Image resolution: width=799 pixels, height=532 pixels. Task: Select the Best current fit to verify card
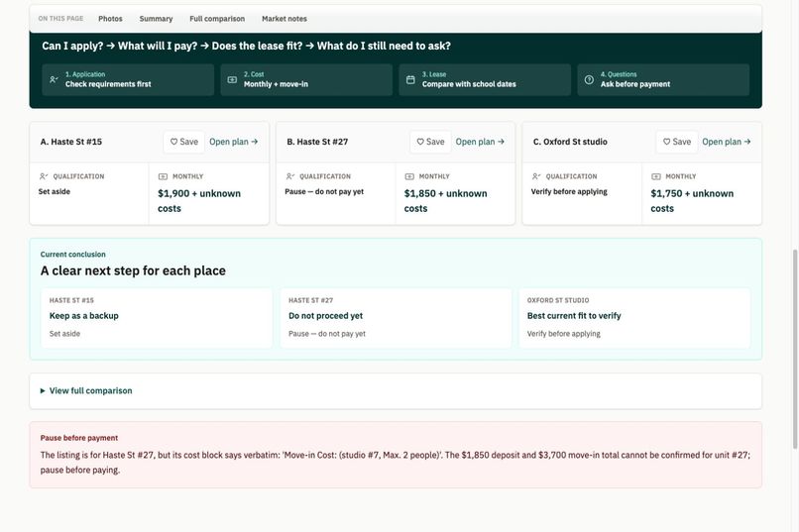(634, 318)
